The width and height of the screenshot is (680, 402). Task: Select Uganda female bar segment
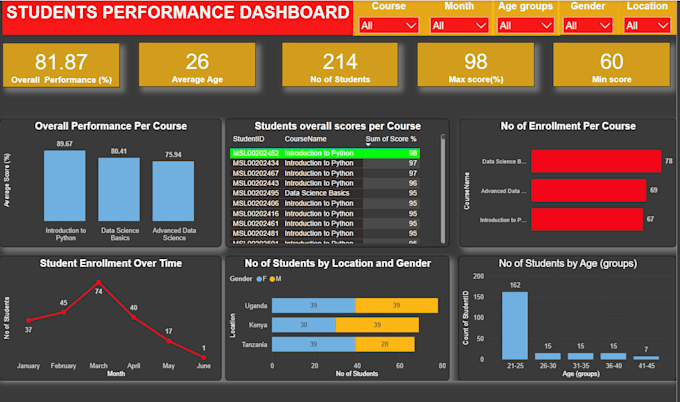[314, 305]
